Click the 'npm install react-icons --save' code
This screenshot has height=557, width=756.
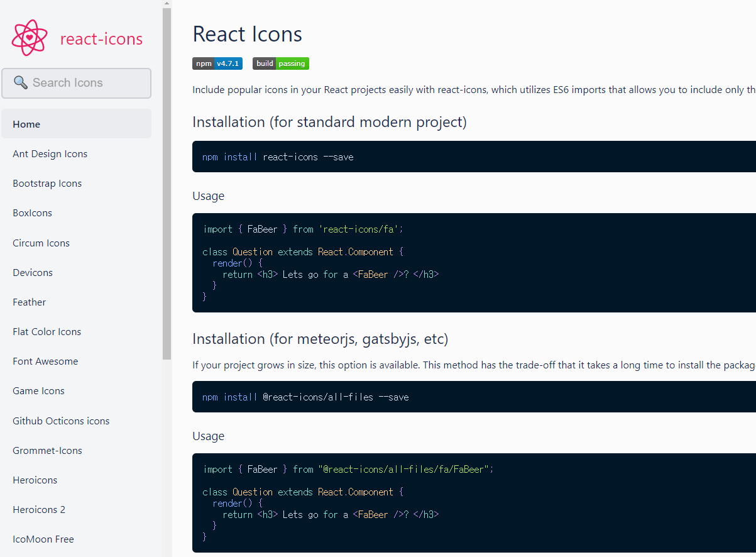click(x=278, y=157)
